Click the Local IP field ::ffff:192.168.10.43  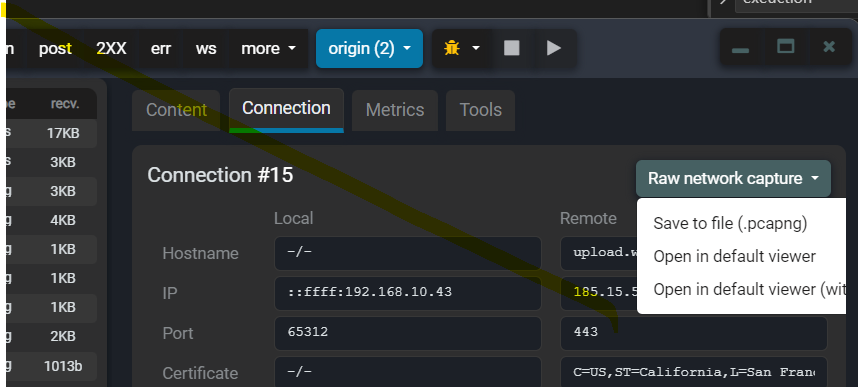point(408,293)
